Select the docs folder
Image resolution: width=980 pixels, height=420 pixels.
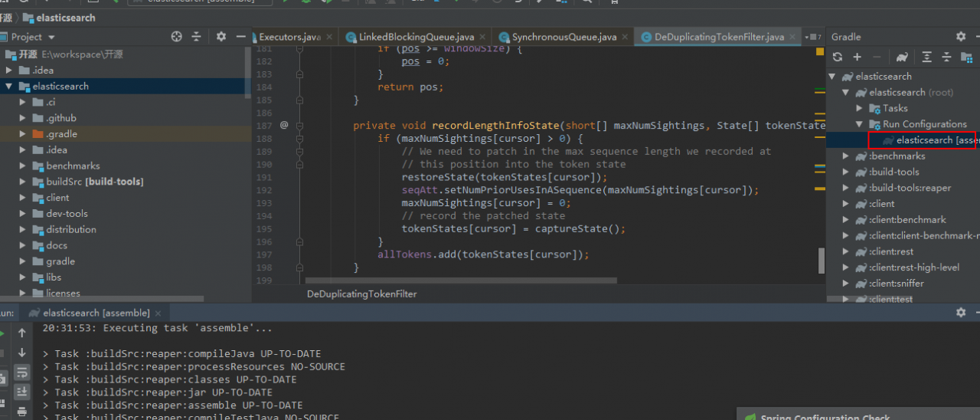(57, 246)
